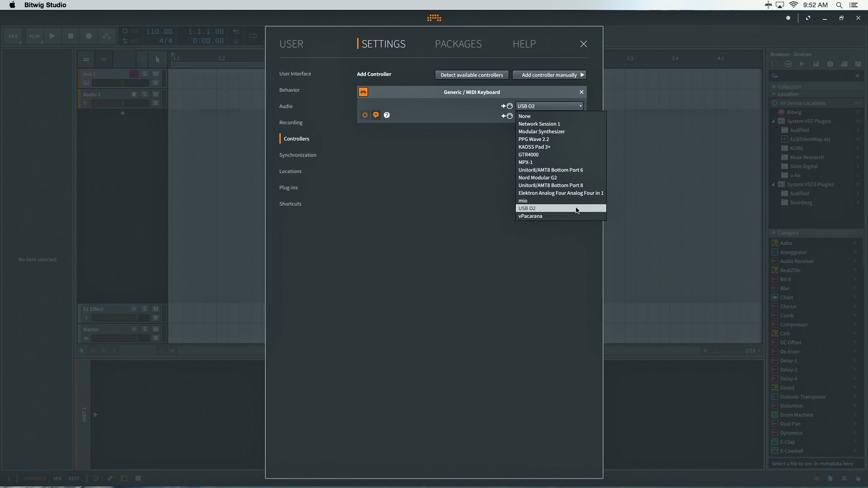
Task: Choose Network Session 1 from the port list
Action: tap(561, 124)
